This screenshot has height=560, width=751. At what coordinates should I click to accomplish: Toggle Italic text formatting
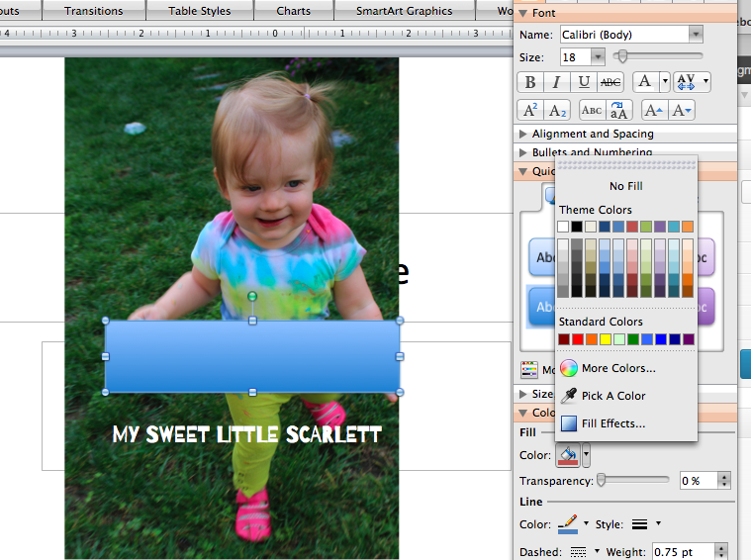pos(557,83)
